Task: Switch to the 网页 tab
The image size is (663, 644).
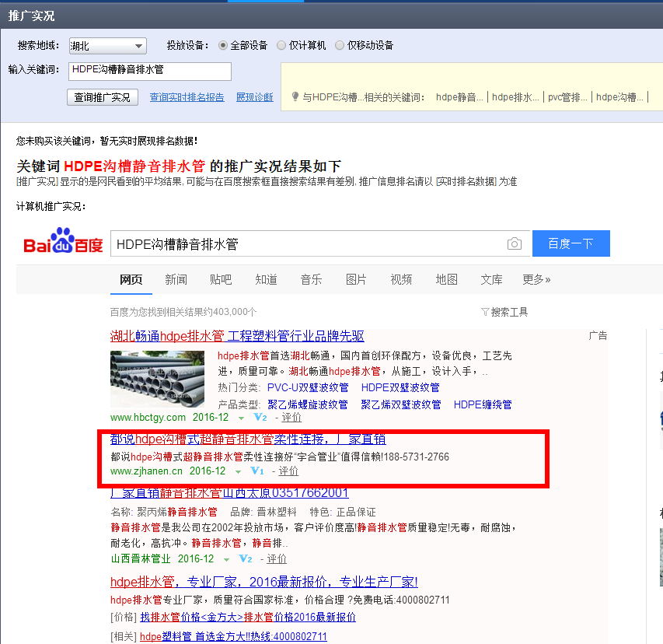Action: [x=131, y=280]
